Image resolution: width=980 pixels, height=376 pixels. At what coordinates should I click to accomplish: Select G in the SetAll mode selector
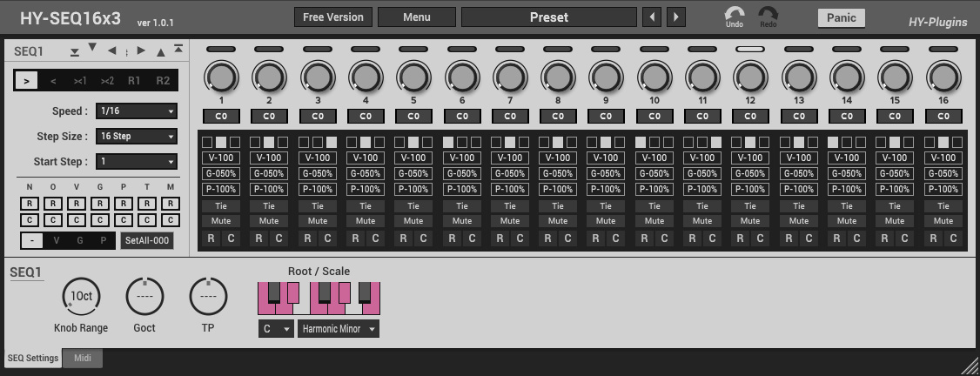[80, 240]
